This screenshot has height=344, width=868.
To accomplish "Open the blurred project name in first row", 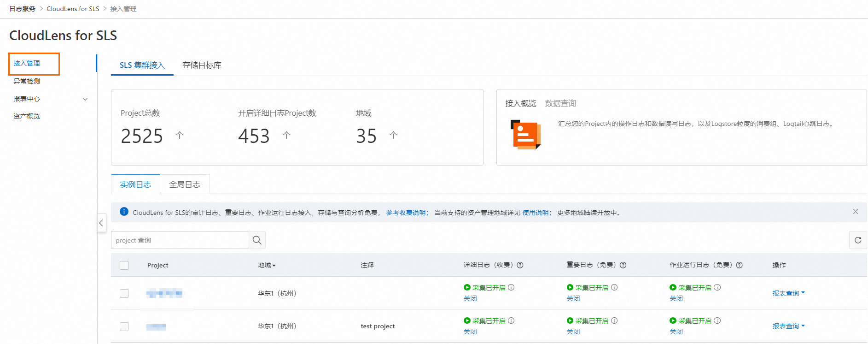I will click(164, 293).
